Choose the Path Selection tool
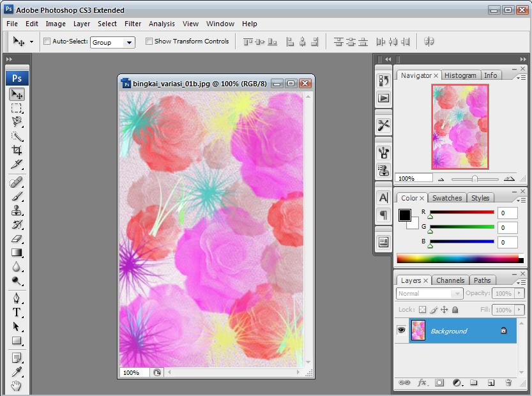532x396 pixels. [17, 326]
